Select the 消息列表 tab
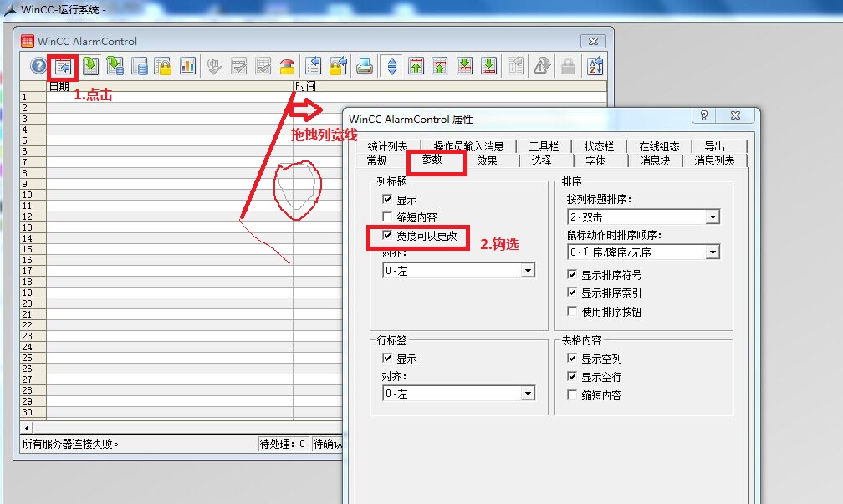Screen dimensions: 843x504 (715, 160)
